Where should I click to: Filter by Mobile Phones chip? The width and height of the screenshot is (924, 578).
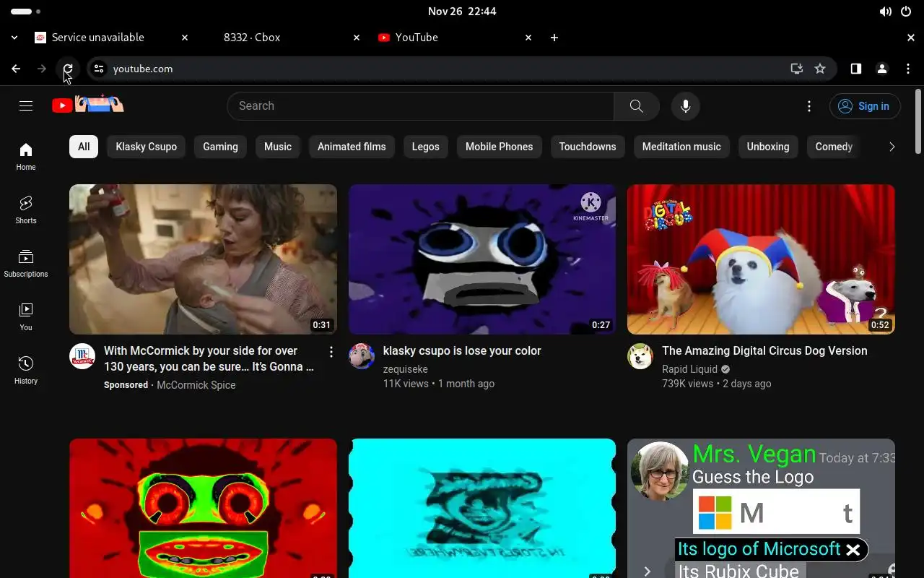[499, 147]
